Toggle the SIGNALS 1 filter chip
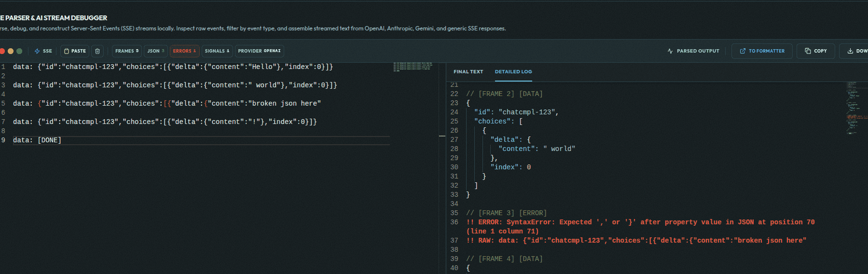Viewport: 868px width, 274px height. tap(217, 51)
